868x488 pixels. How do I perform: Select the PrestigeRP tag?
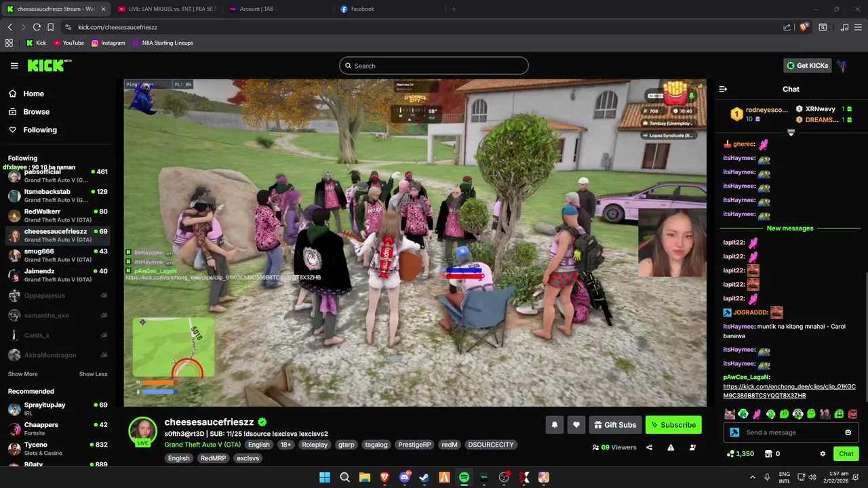[x=414, y=445]
